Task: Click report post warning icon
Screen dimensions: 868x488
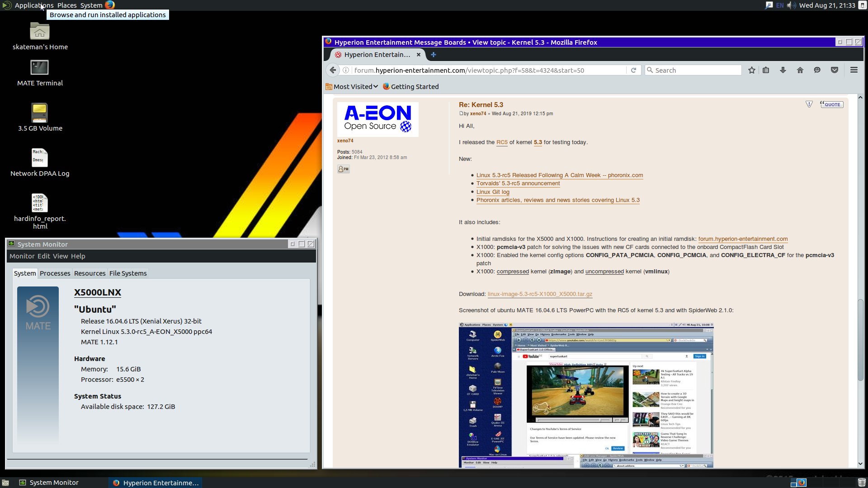Action: tap(809, 104)
